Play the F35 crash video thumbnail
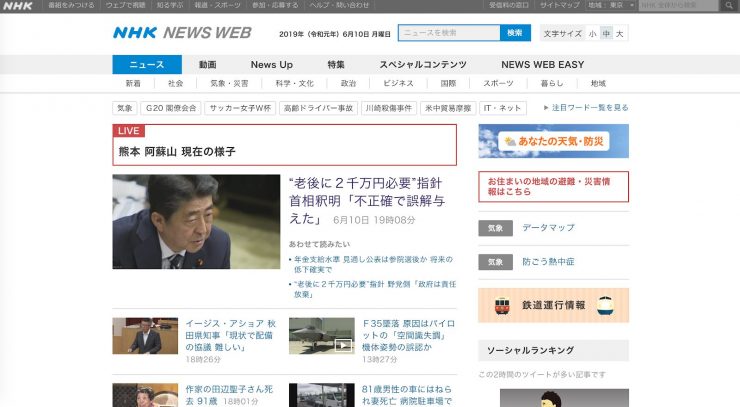This screenshot has width=740, height=407. click(316, 335)
